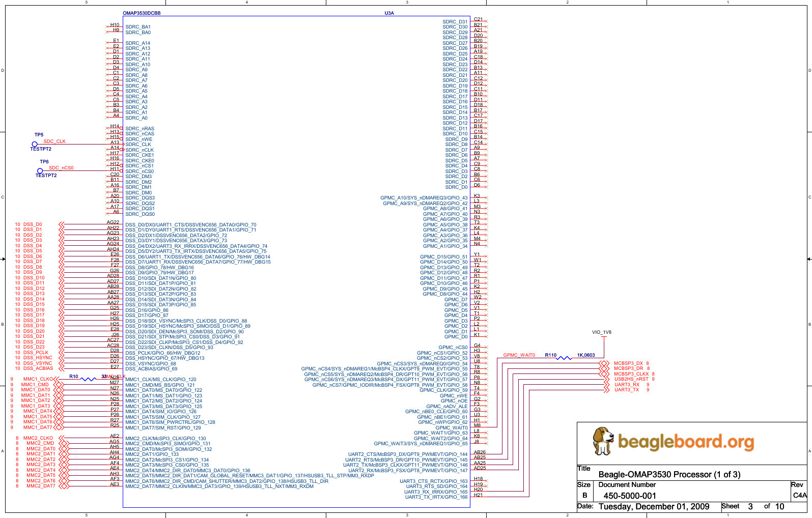
Task: Click the SDRC_DQS0 pin name
Action: (x=140, y=214)
